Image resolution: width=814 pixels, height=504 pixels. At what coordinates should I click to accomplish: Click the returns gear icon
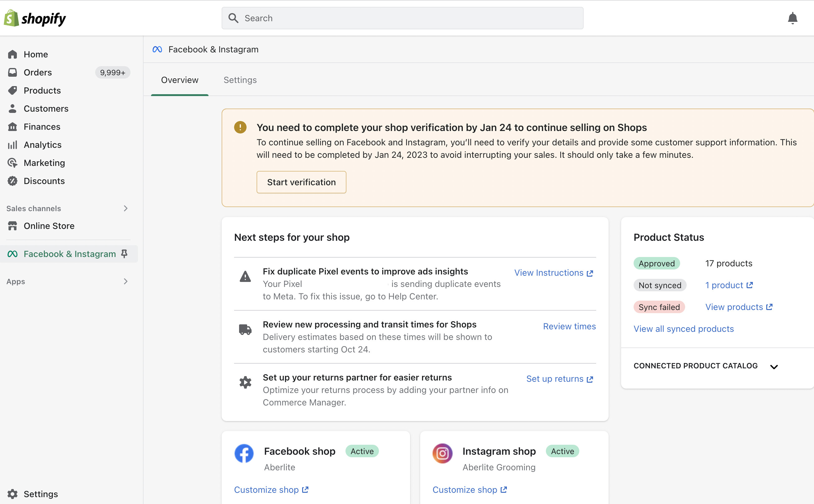coord(245,382)
